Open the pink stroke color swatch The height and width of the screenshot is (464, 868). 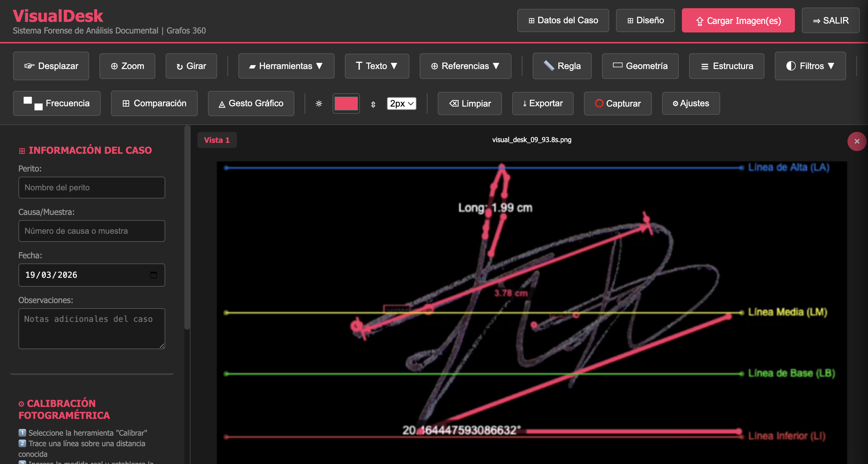tap(346, 104)
